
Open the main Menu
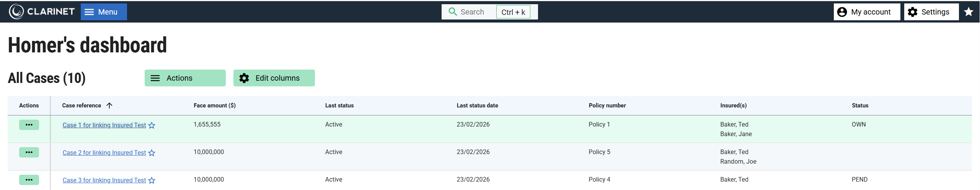tap(104, 12)
